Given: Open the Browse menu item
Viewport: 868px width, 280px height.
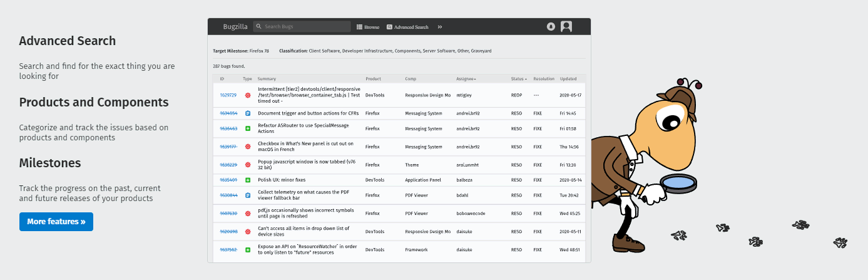Looking at the screenshot, I should 368,27.
